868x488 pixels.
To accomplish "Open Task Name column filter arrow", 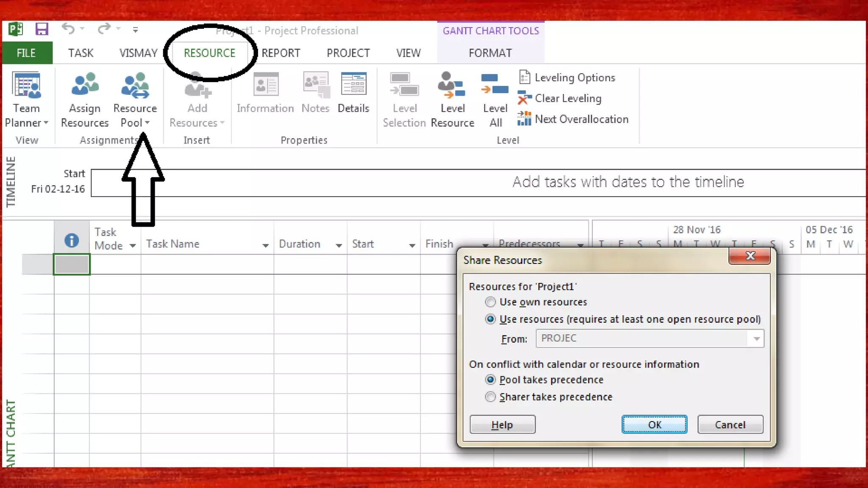I will click(265, 245).
